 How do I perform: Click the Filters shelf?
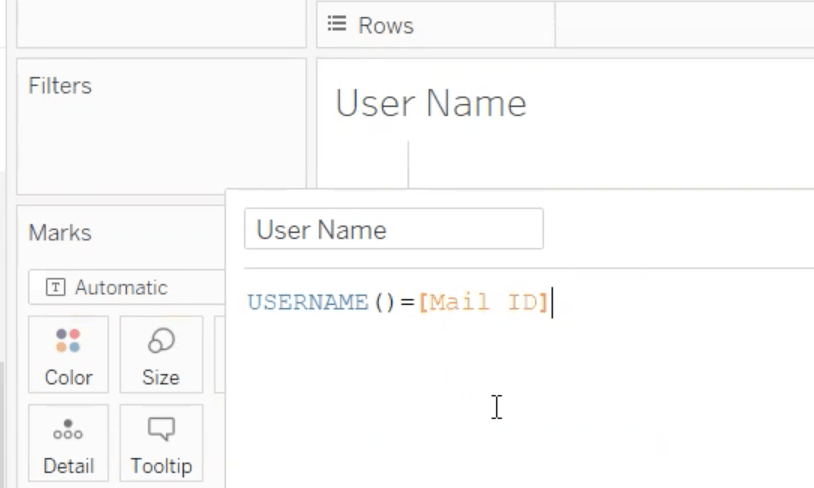pyautogui.click(x=160, y=130)
